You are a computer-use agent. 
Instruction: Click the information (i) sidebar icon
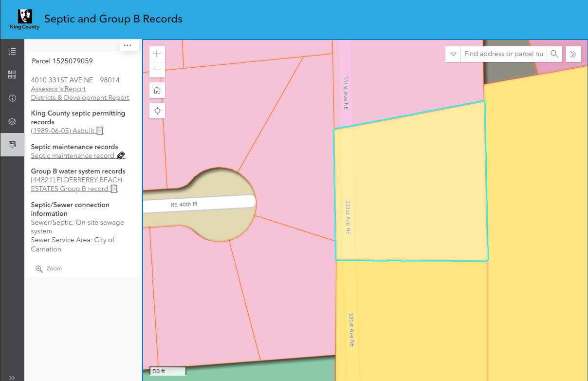12,98
